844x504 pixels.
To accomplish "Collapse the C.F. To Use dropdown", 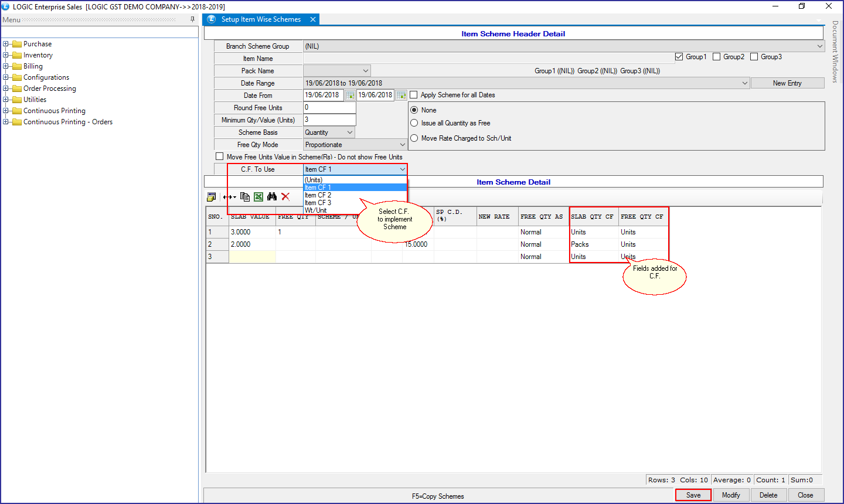I will [x=402, y=169].
